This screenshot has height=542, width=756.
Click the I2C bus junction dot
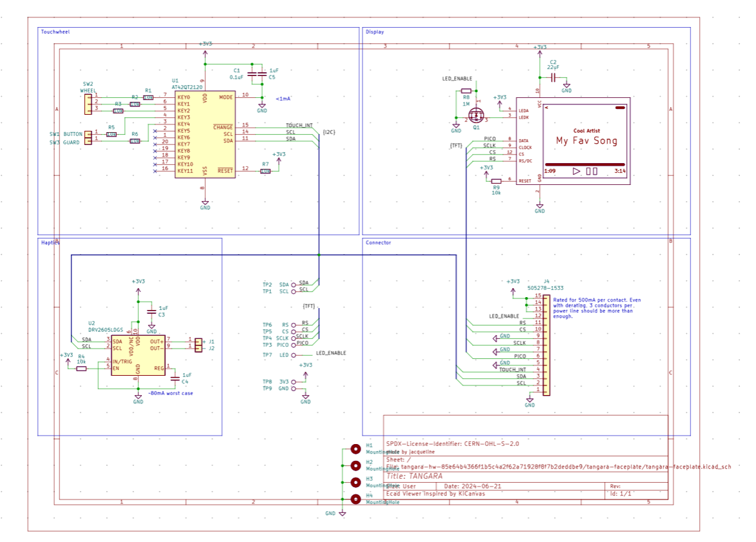tap(319, 255)
